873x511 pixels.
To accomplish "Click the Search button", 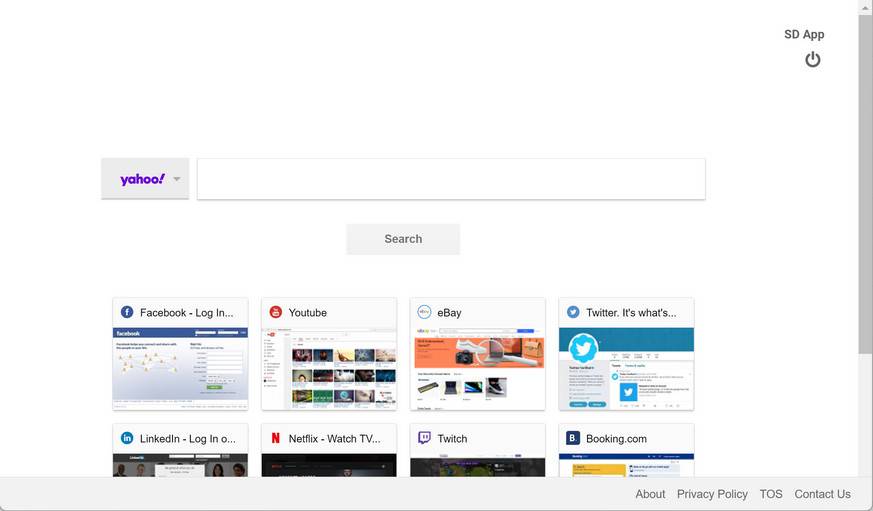I will [403, 239].
